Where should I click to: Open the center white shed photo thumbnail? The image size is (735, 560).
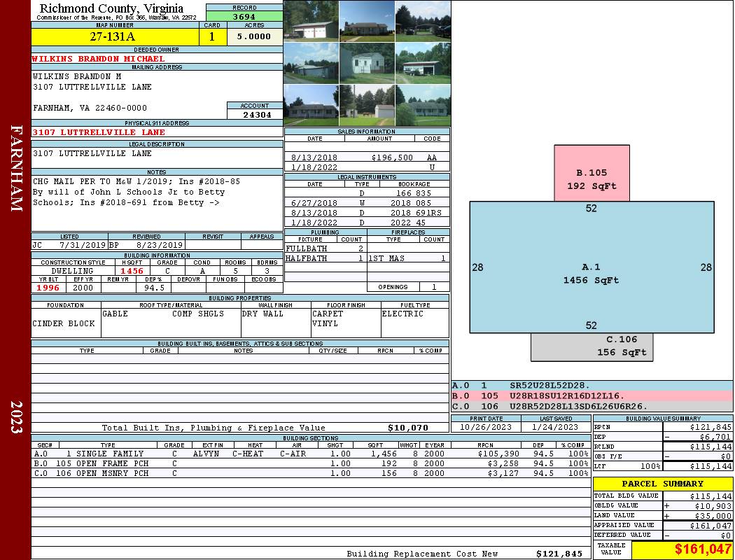click(367, 63)
